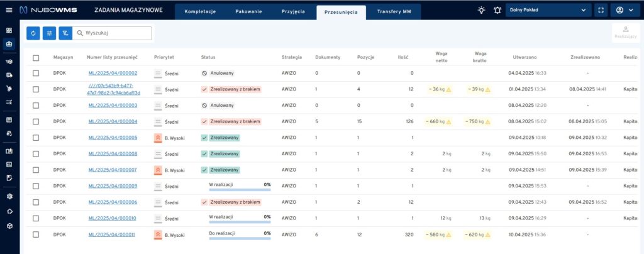Select the header select-all checkbox

36,57
